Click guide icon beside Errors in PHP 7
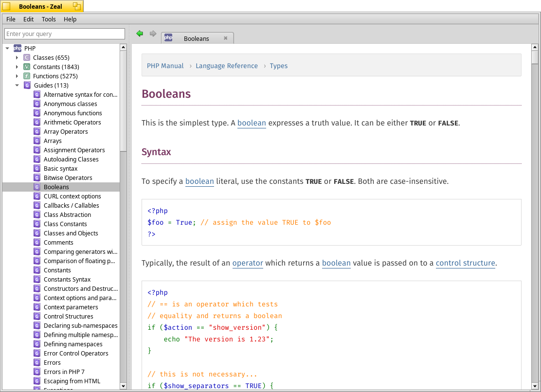Image resolution: width=541 pixels, height=392 pixels. (37, 372)
